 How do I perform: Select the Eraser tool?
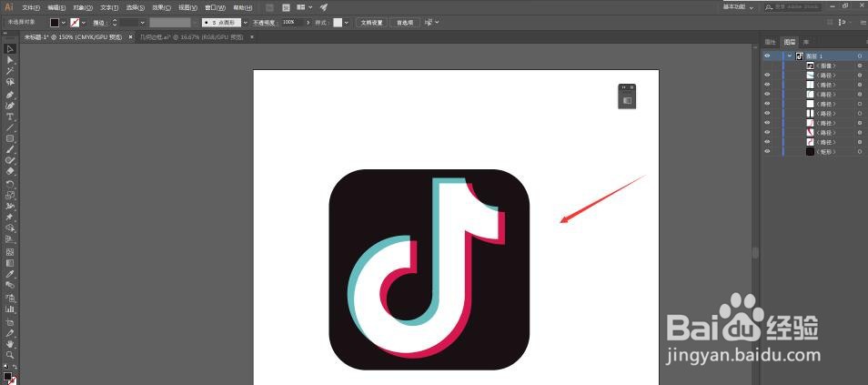coord(10,172)
